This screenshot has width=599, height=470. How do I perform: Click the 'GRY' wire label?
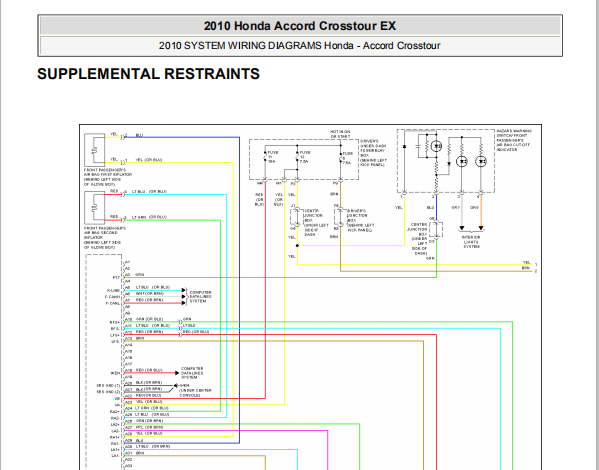pyautogui.click(x=455, y=207)
